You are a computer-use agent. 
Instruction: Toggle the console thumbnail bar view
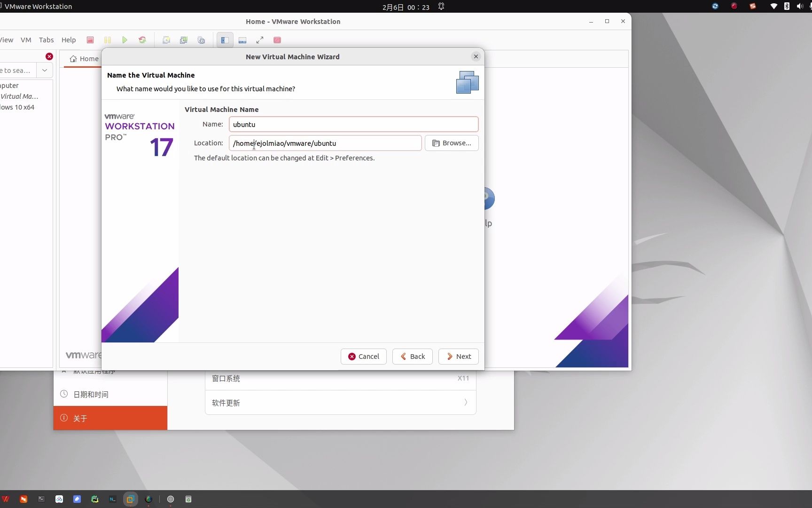(x=242, y=40)
